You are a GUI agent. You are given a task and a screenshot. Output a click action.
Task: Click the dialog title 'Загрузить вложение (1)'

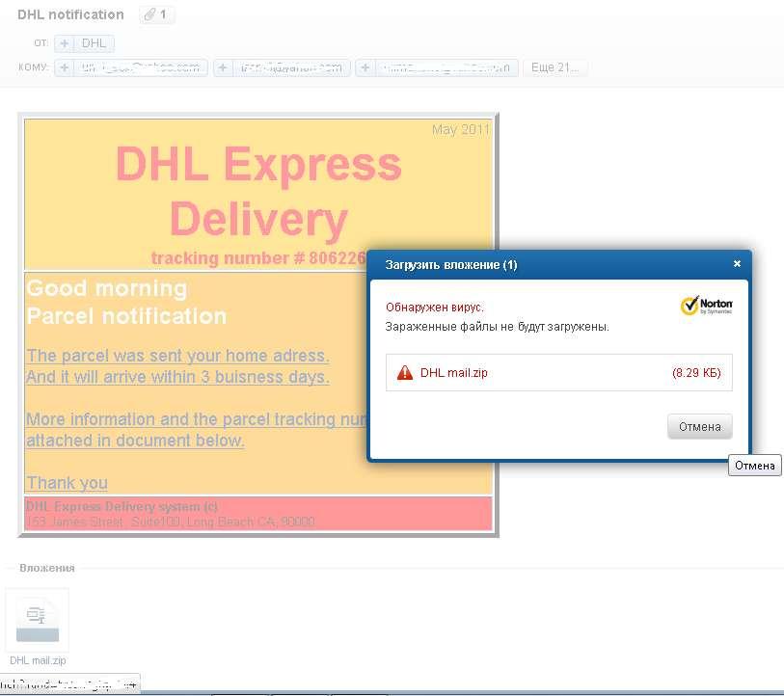(x=451, y=264)
